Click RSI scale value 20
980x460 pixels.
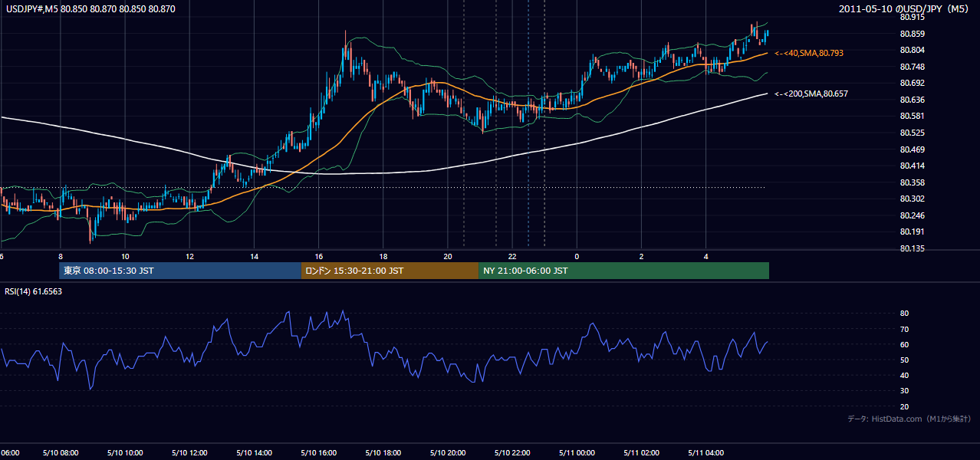tap(905, 406)
